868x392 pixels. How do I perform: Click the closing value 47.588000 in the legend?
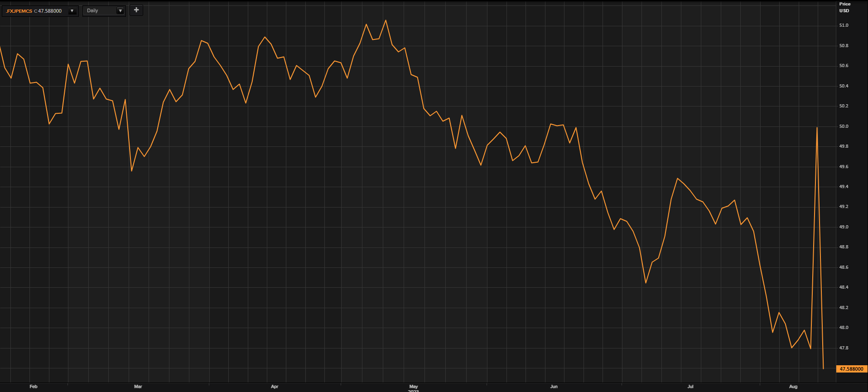coord(50,11)
